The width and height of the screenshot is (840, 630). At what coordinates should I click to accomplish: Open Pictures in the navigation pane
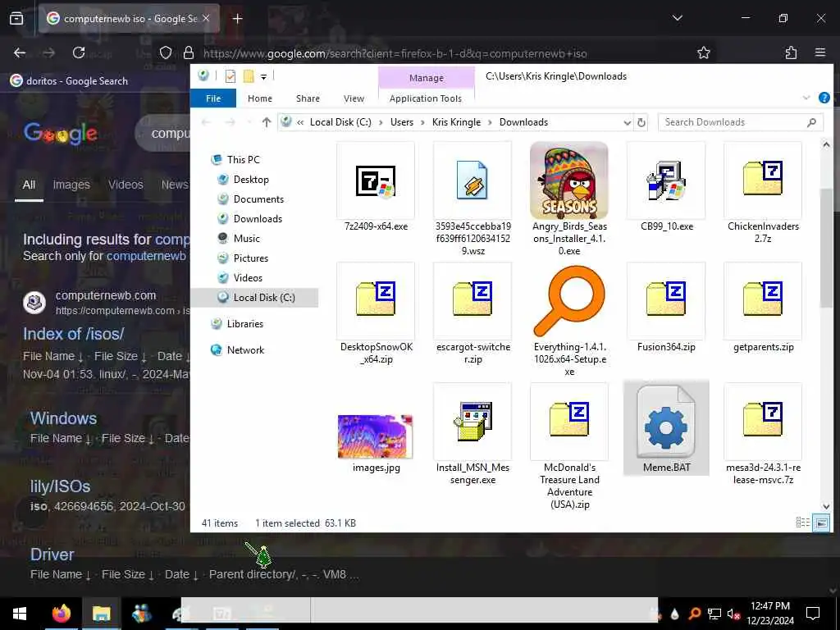coord(250,258)
